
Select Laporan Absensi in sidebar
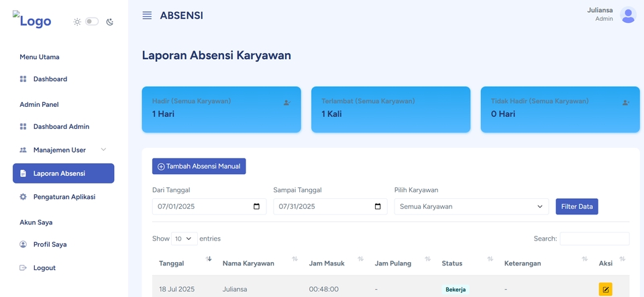(63, 173)
